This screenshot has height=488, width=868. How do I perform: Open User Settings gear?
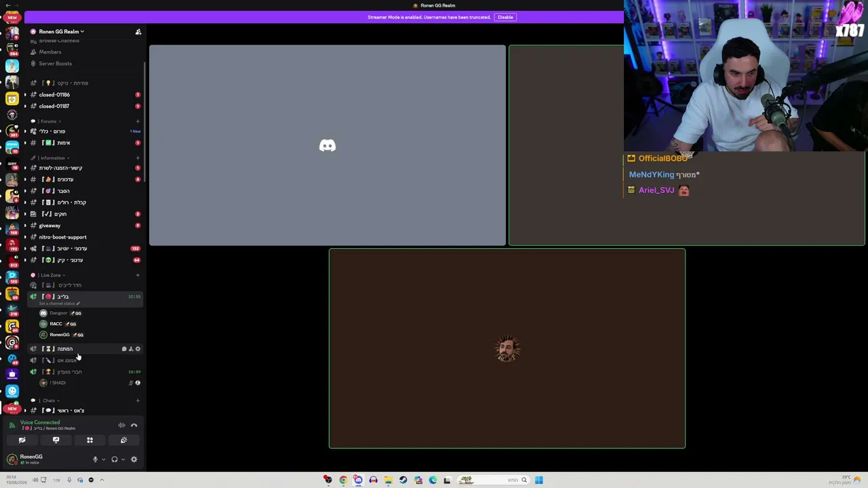tap(134, 460)
